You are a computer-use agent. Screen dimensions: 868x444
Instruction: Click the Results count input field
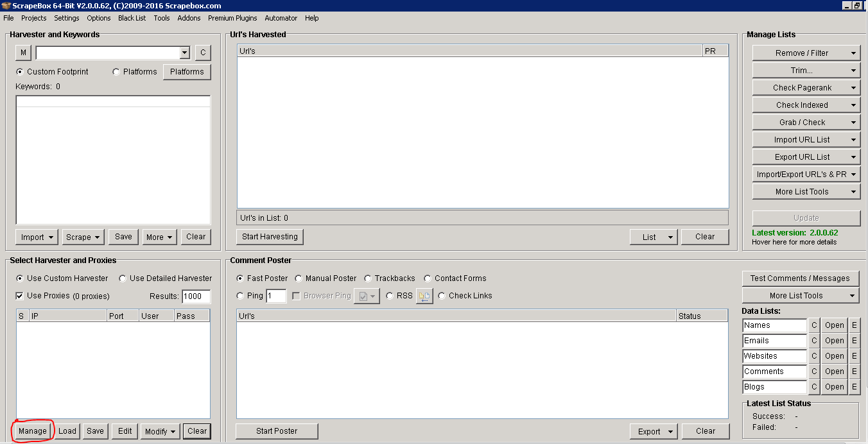point(196,296)
